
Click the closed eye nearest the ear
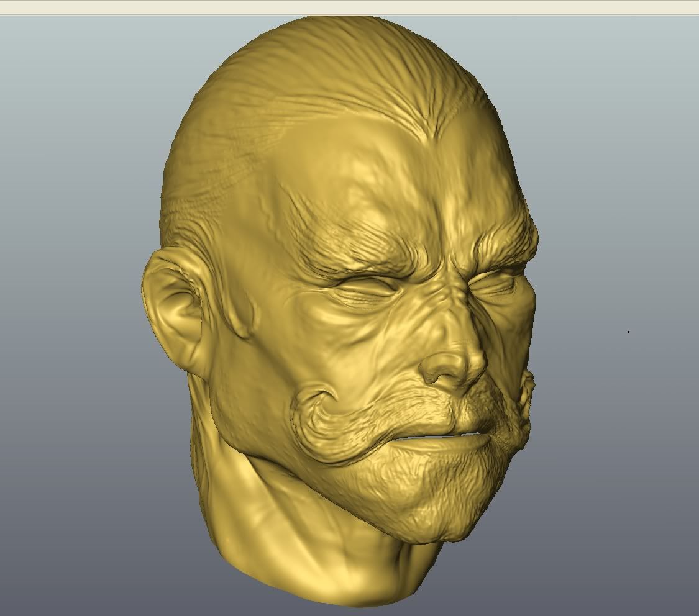point(363,289)
